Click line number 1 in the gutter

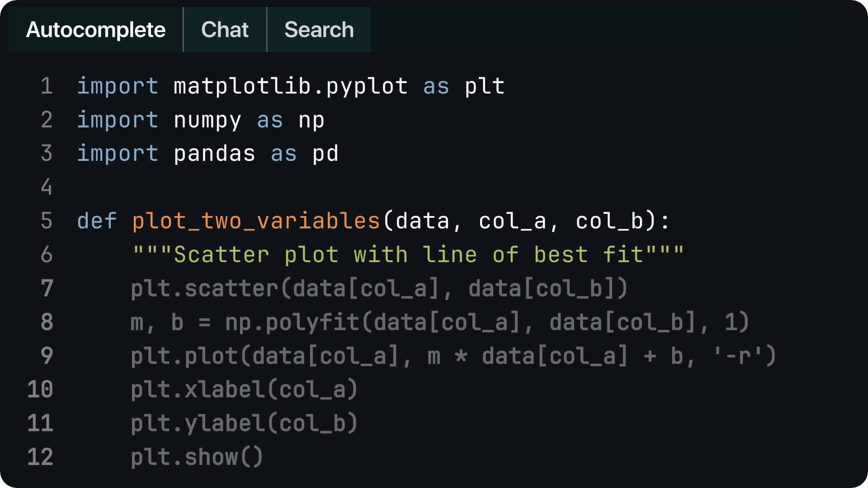coord(47,86)
